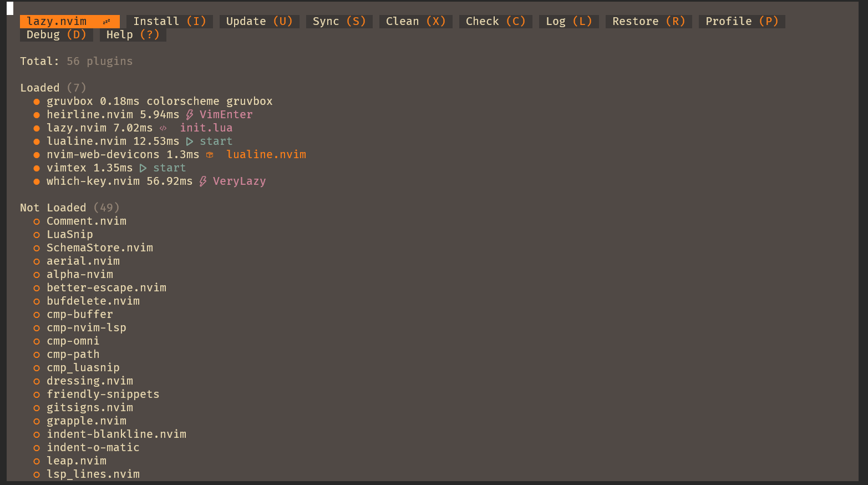
Task: Click the file icon before init.lua
Action: coord(163,128)
